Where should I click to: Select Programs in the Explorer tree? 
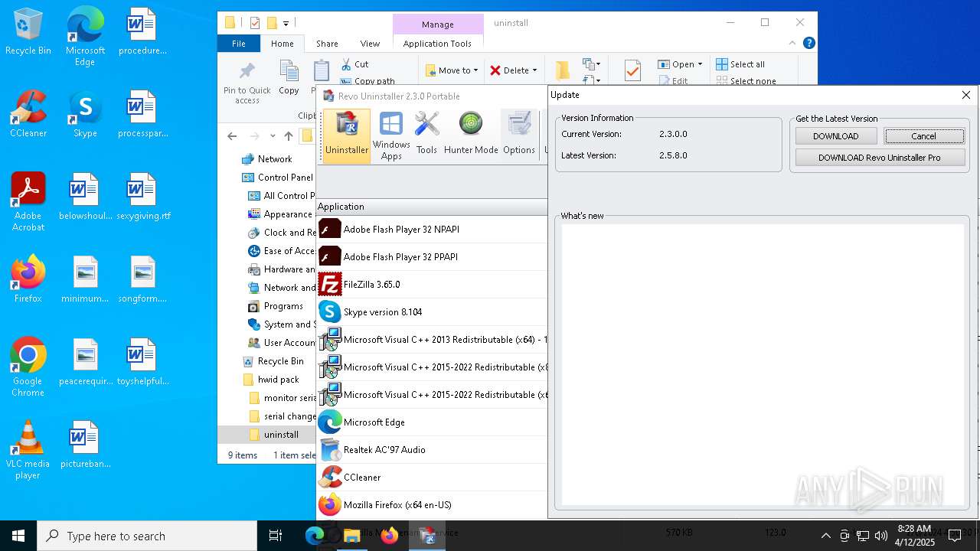point(276,306)
